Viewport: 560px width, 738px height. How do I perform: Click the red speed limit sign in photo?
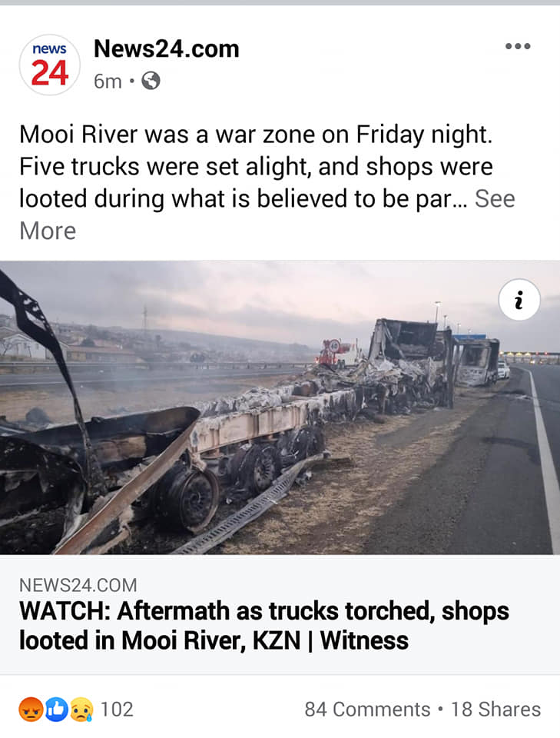[x=334, y=346]
